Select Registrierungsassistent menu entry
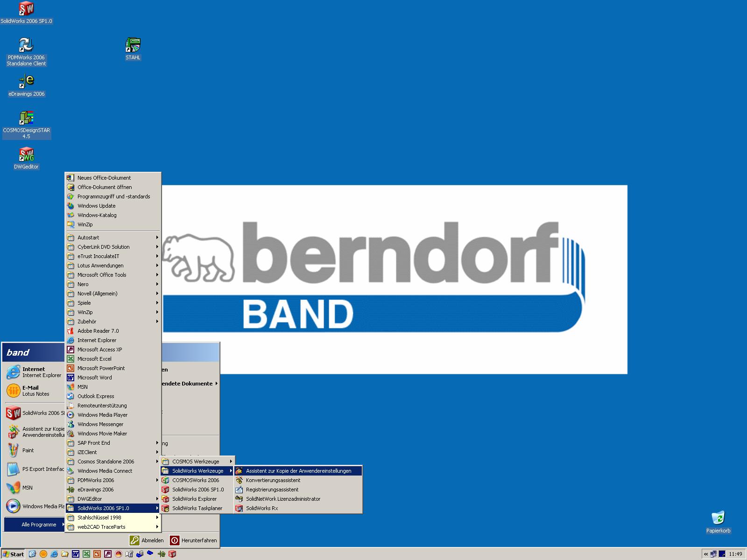Viewport: 747px width, 560px height. 298,490
